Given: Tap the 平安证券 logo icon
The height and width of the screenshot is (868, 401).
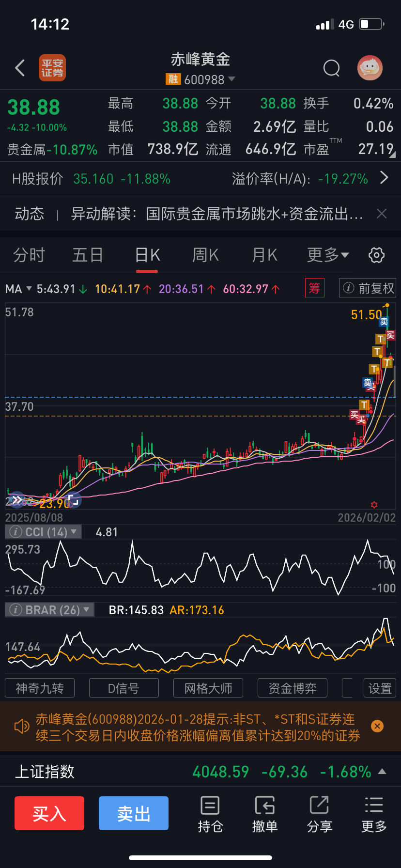Looking at the screenshot, I should 52,68.
